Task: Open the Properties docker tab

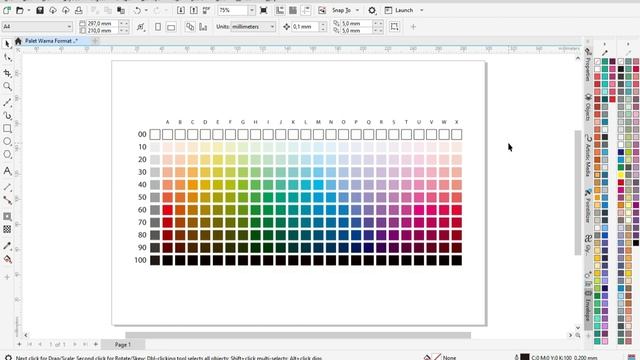Action: click(588, 65)
